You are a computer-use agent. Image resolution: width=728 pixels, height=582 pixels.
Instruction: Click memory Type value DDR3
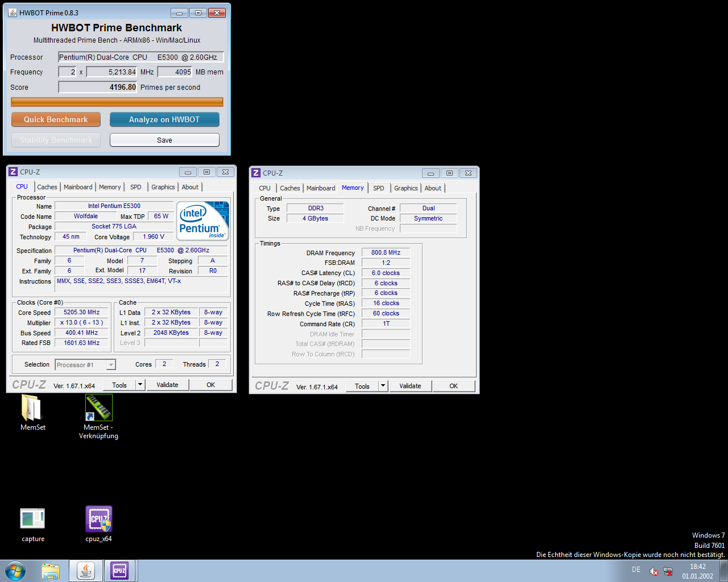[x=315, y=208]
